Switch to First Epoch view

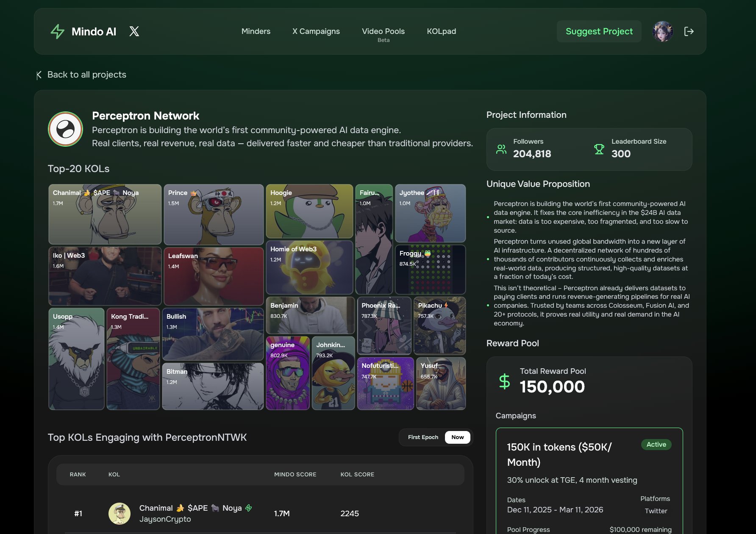click(423, 437)
